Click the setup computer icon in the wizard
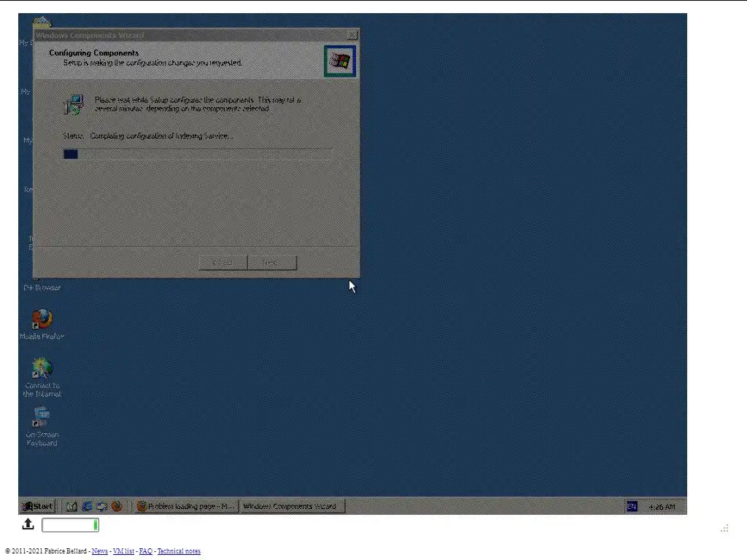747x560 pixels. (x=74, y=104)
